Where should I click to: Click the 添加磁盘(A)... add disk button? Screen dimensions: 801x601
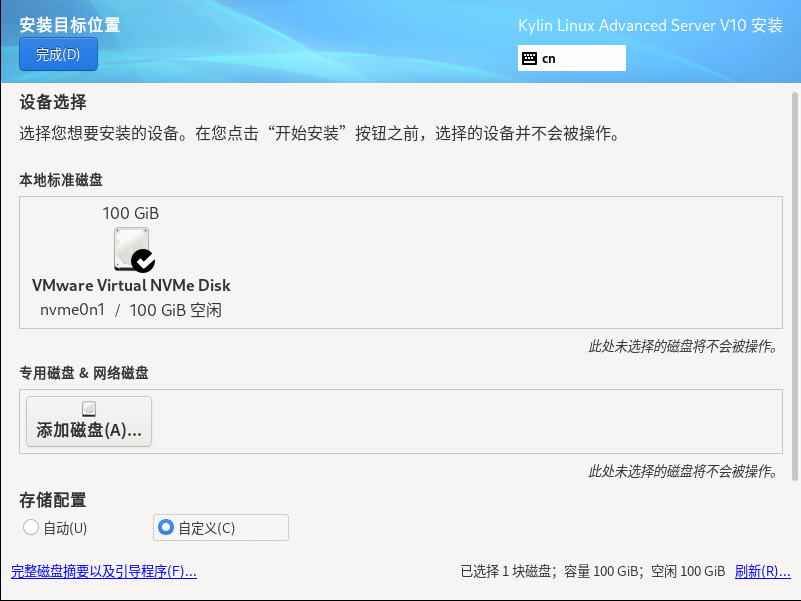89,422
